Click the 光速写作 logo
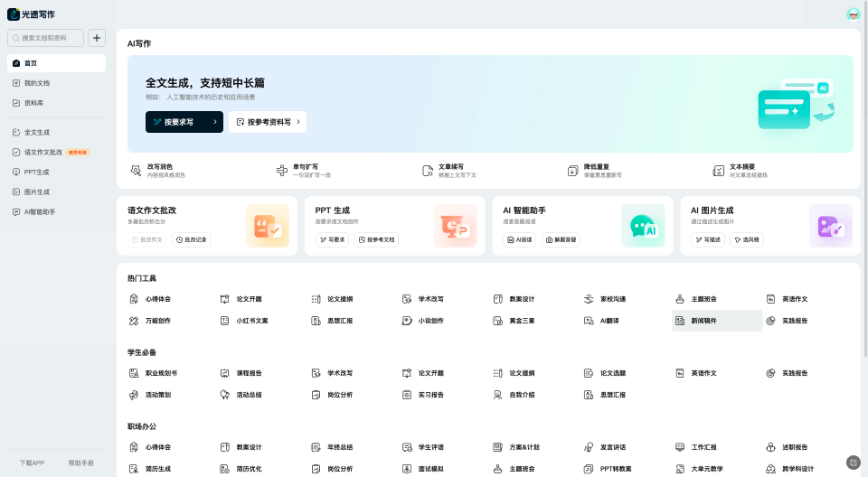Screen dimensions: 868x477 pyautogui.click(x=31, y=14)
